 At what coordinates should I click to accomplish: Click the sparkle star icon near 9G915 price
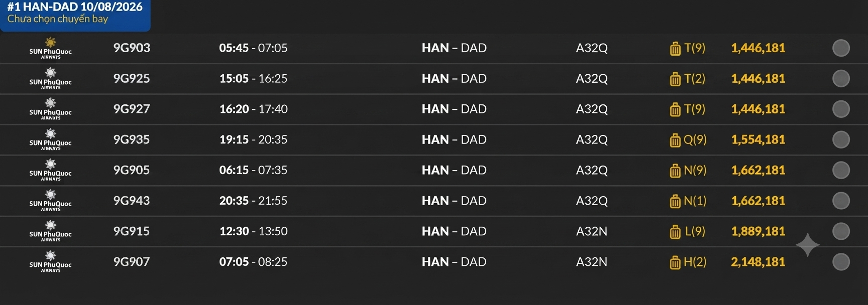[x=808, y=245]
